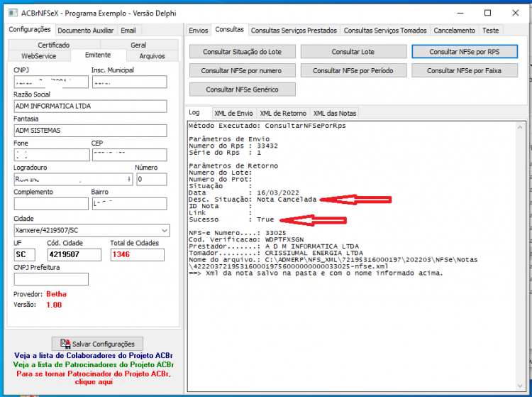Click Consultar NFSe Genérico button
The height and width of the screenshot is (397, 532).
tap(243, 89)
